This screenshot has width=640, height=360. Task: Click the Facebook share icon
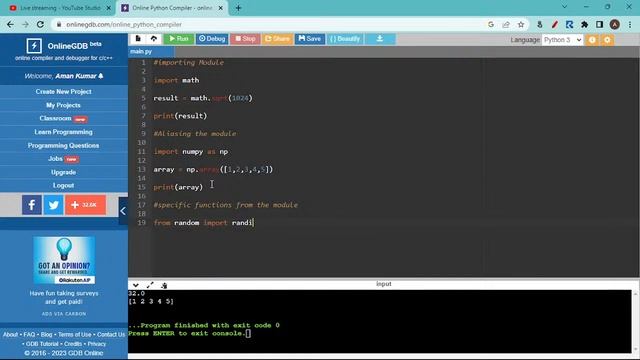click(x=32, y=205)
